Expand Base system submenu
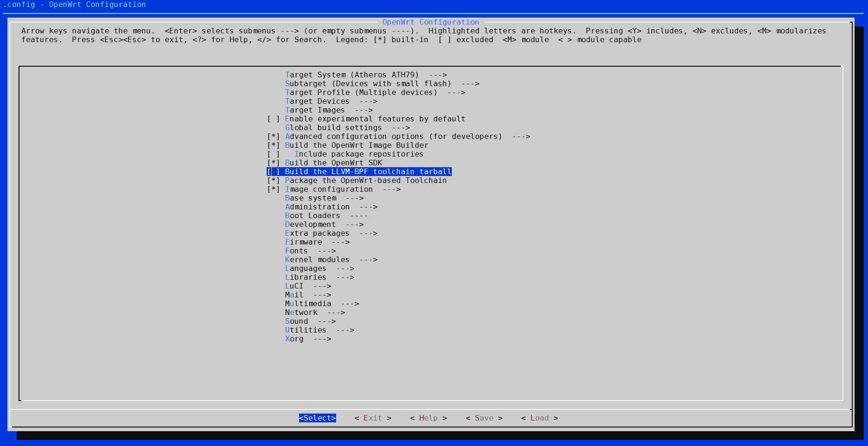 pos(324,198)
